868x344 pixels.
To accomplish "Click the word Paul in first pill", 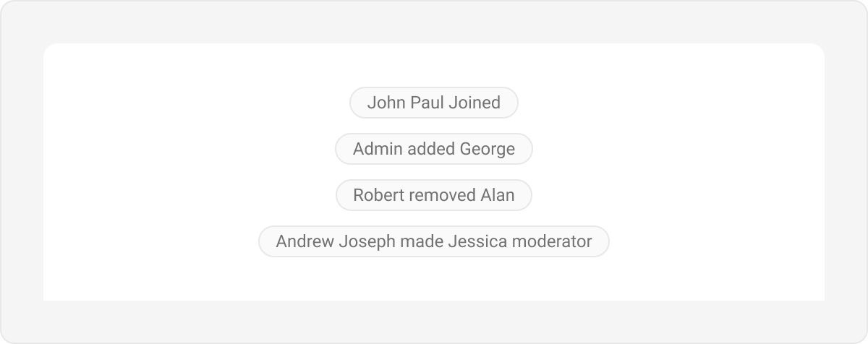I will pyautogui.click(x=427, y=103).
